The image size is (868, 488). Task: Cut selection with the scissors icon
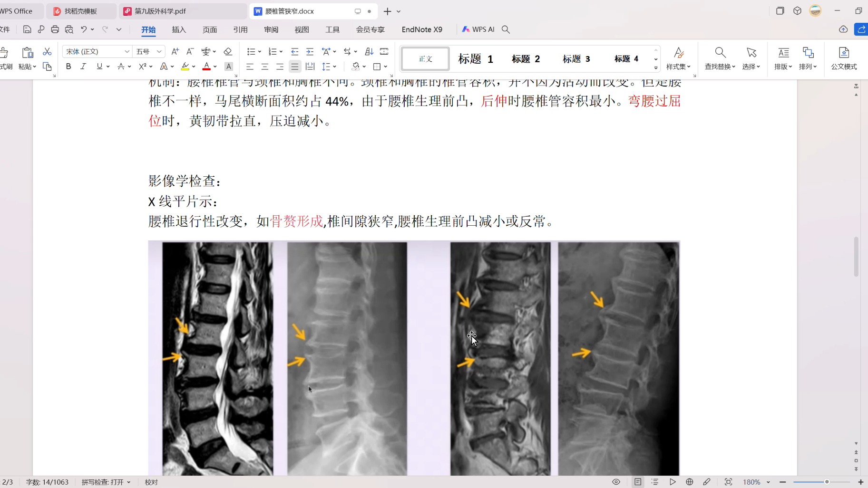point(47,51)
